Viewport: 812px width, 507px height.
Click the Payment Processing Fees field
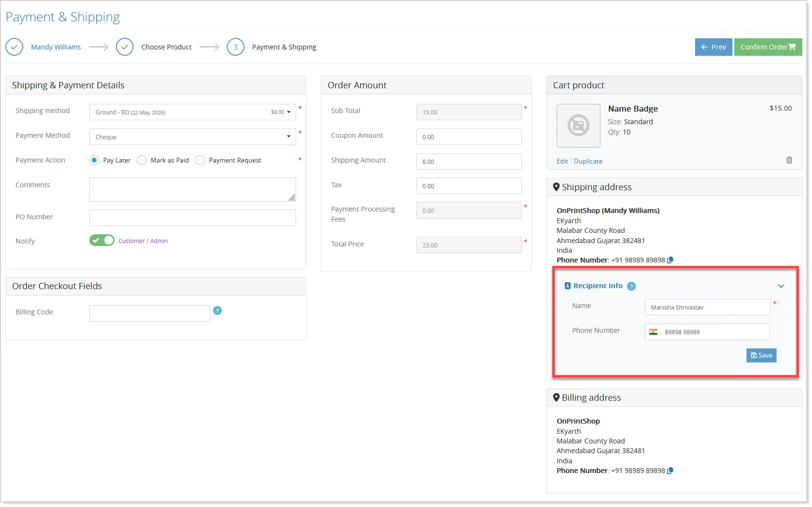[469, 211]
